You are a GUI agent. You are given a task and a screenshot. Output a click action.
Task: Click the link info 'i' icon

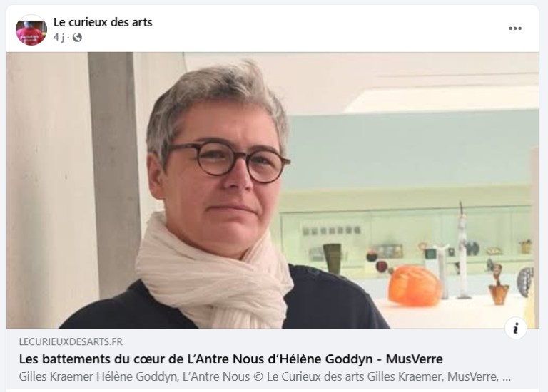[515, 328]
